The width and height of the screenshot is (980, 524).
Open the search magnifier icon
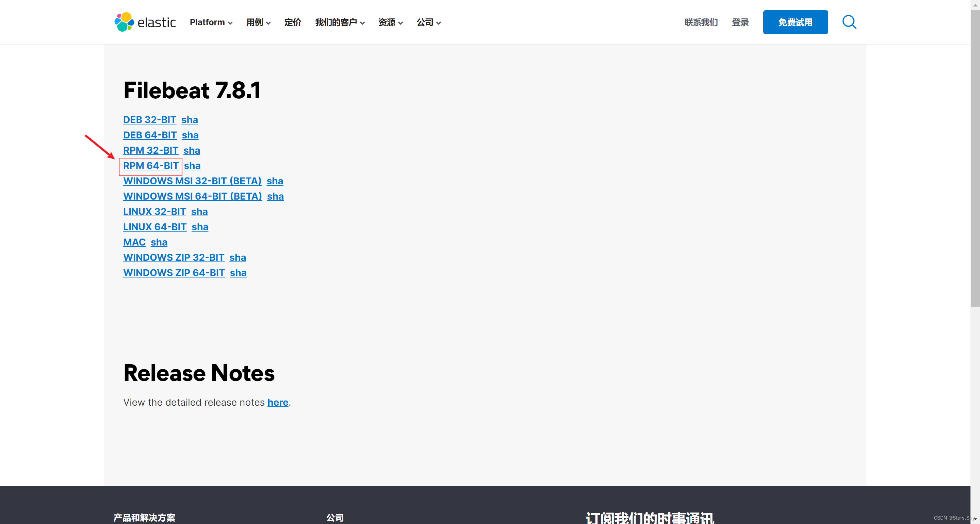[849, 22]
